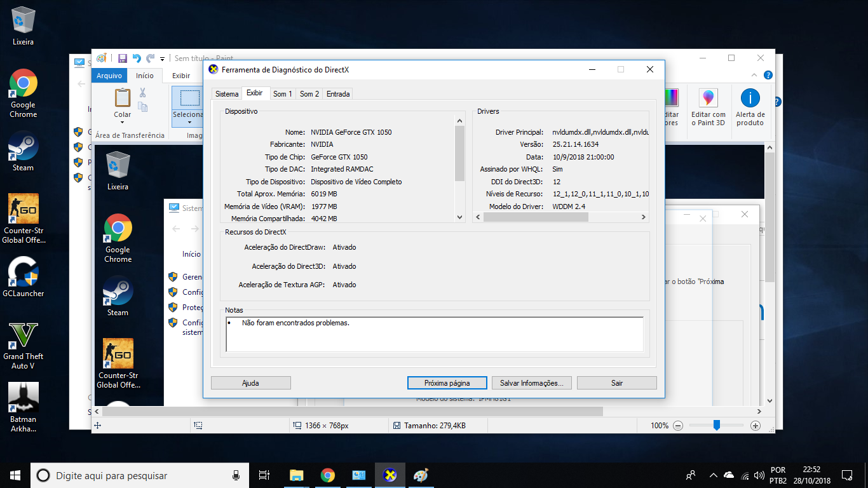Open File Explorer from the taskbar

tap(297, 475)
